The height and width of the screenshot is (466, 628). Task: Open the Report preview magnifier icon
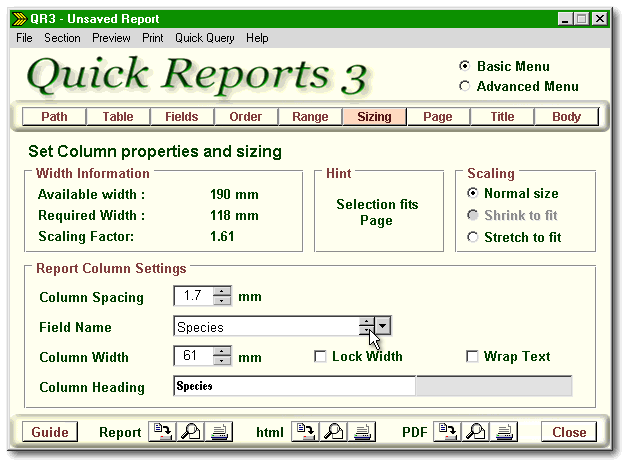coord(191,432)
